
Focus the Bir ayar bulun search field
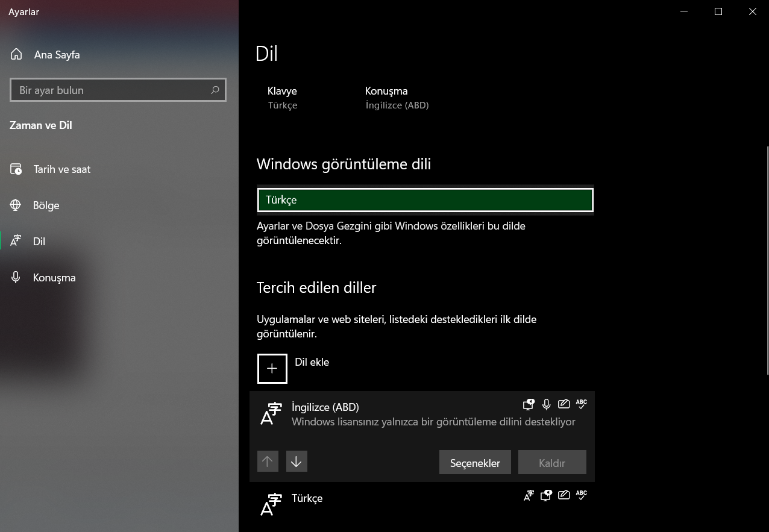coord(118,90)
